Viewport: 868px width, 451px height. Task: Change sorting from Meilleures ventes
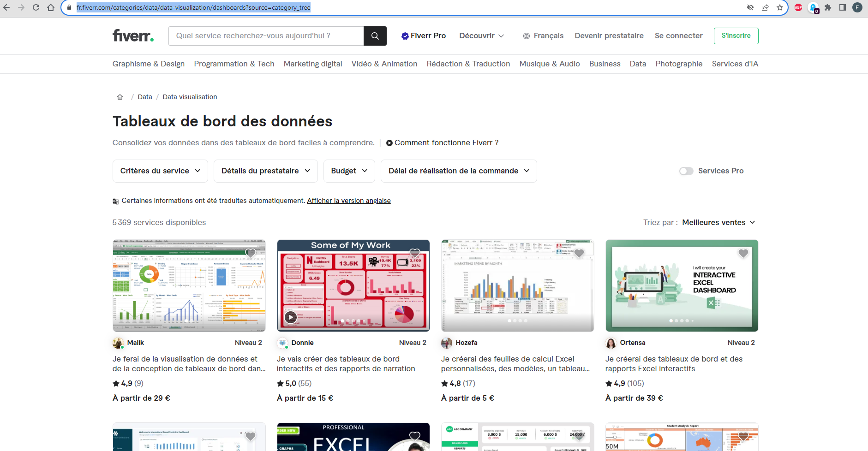pos(718,222)
